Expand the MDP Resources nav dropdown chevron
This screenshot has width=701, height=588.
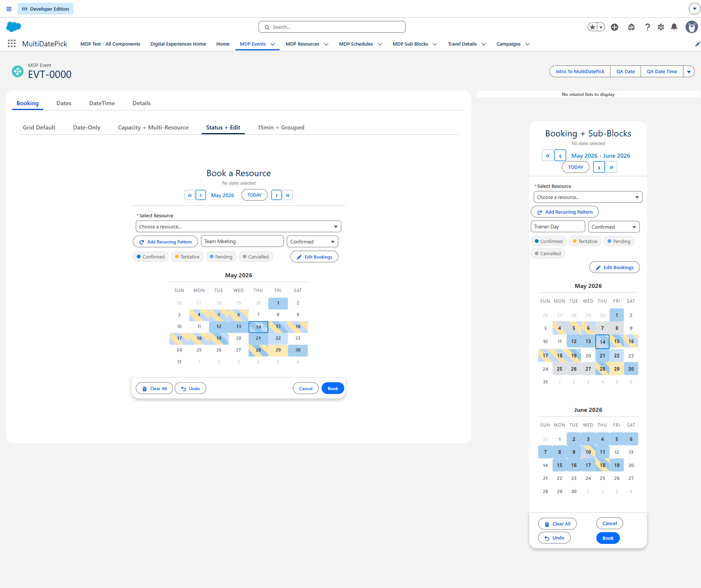pos(326,44)
